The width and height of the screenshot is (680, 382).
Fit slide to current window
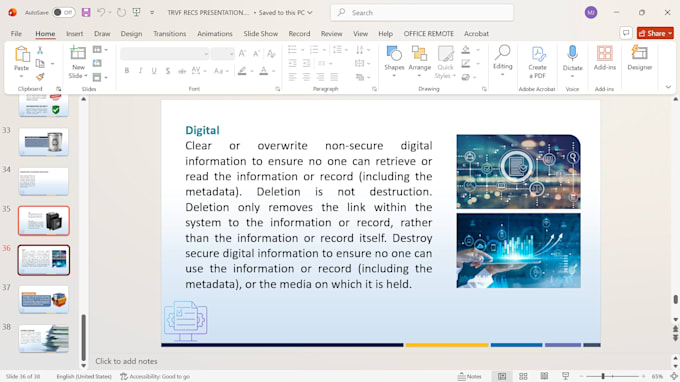click(674, 376)
